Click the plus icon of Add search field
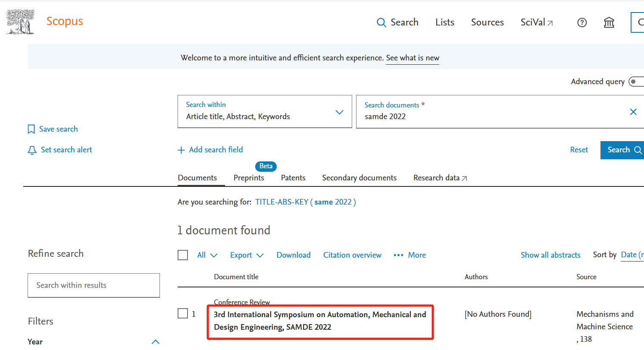 pos(181,150)
